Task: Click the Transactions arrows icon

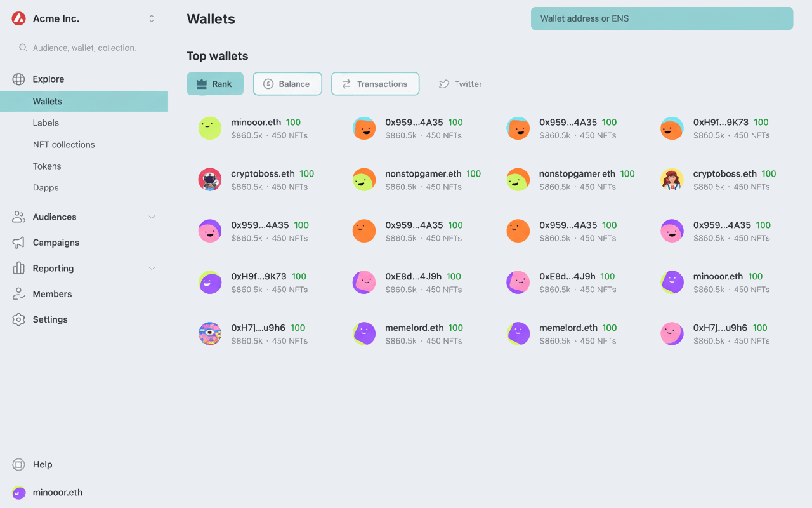Action: click(x=345, y=83)
